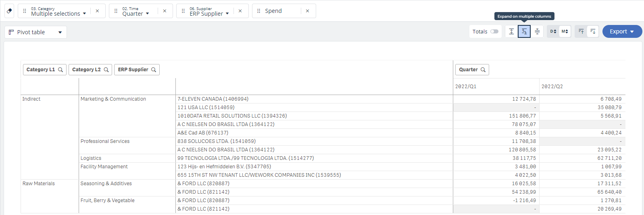
Task: Click the sort ascending icon
Action: (x=581, y=31)
